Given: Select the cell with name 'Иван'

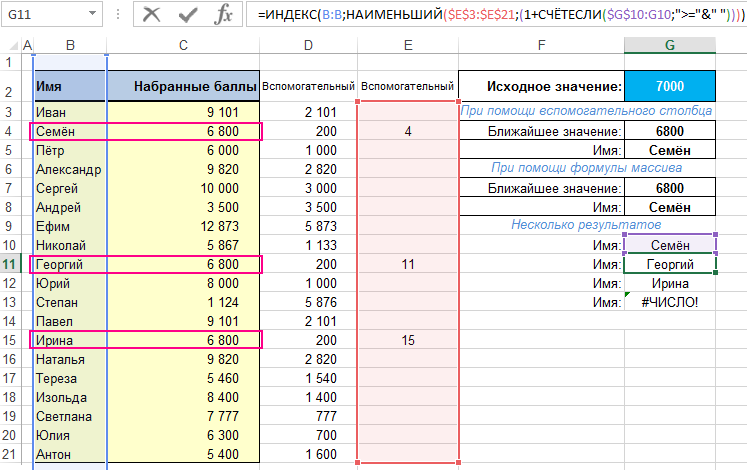Looking at the screenshot, I should coord(70,112).
